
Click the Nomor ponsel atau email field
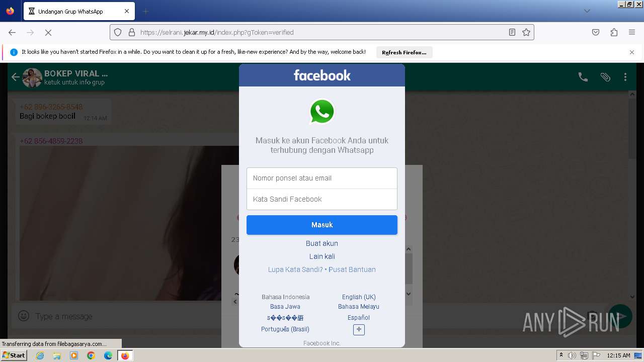322,178
